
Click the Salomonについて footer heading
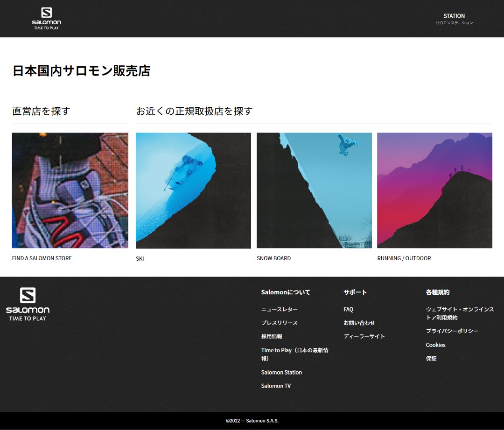[286, 292]
